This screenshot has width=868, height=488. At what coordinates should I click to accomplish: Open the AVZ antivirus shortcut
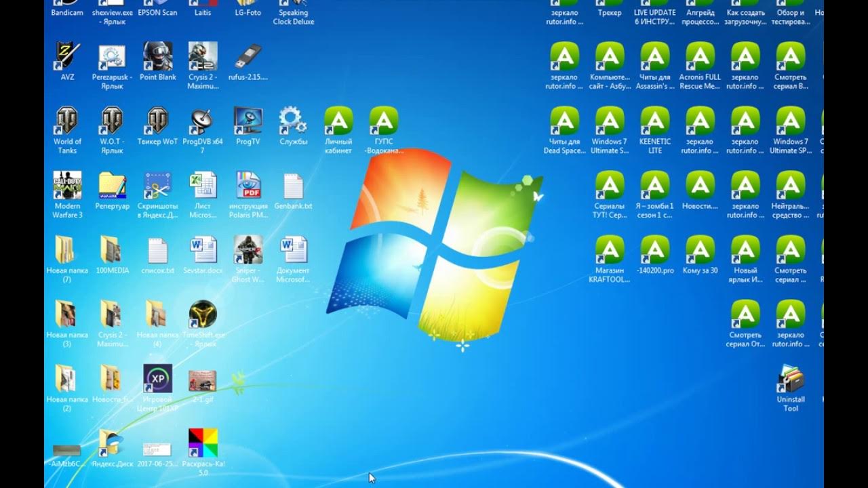[67, 56]
